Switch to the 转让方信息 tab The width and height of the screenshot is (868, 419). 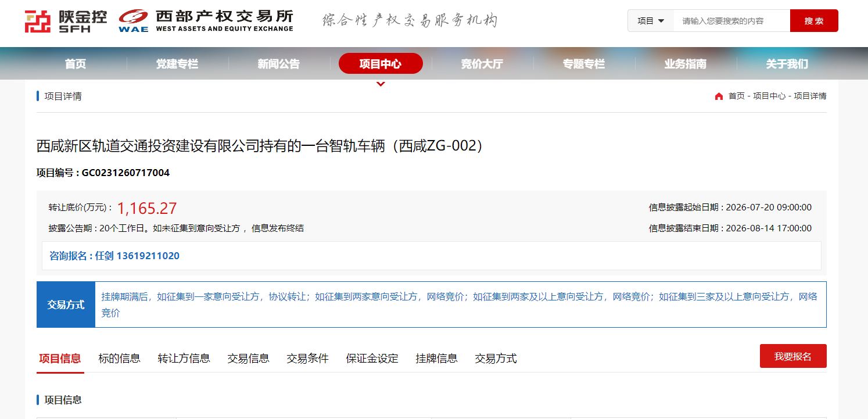[x=184, y=359]
